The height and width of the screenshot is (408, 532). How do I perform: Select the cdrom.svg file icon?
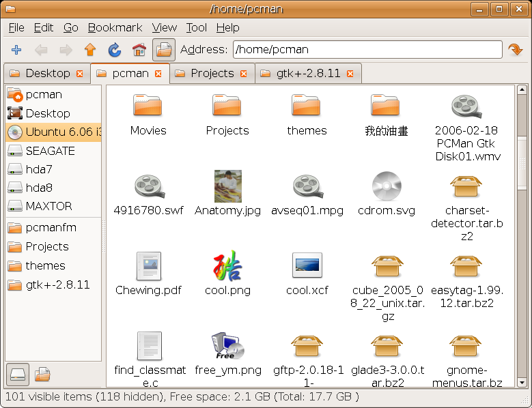pyautogui.click(x=386, y=187)
